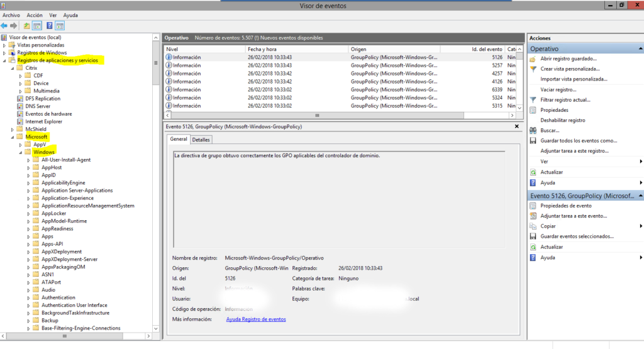Close the event 5126 detail pane
Viewport: 644px width, 349px height.
[x=517, y=126]
